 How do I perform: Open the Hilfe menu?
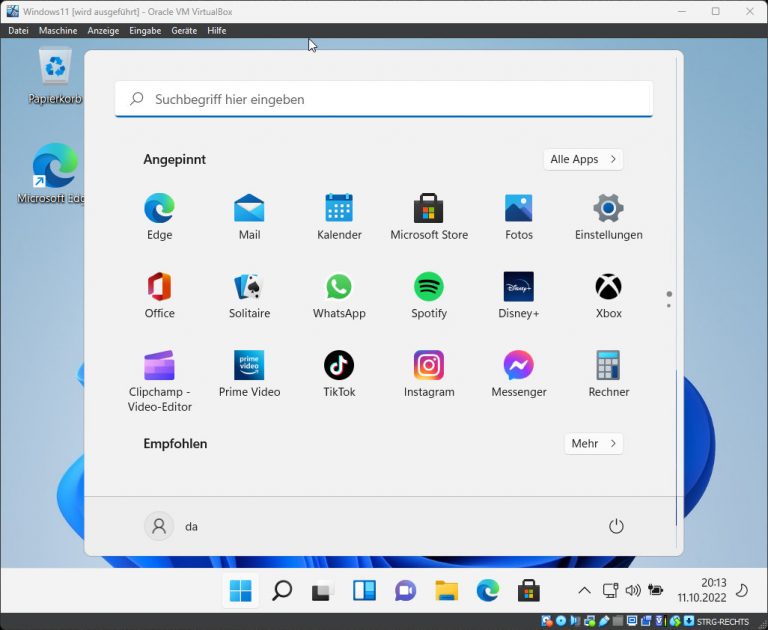[216, 30]
